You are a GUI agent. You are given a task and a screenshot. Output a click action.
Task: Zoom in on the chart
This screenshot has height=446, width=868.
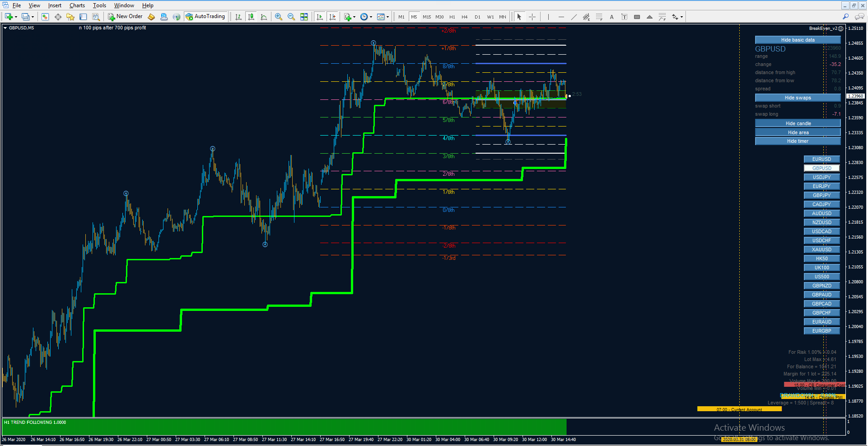point(279,17)
